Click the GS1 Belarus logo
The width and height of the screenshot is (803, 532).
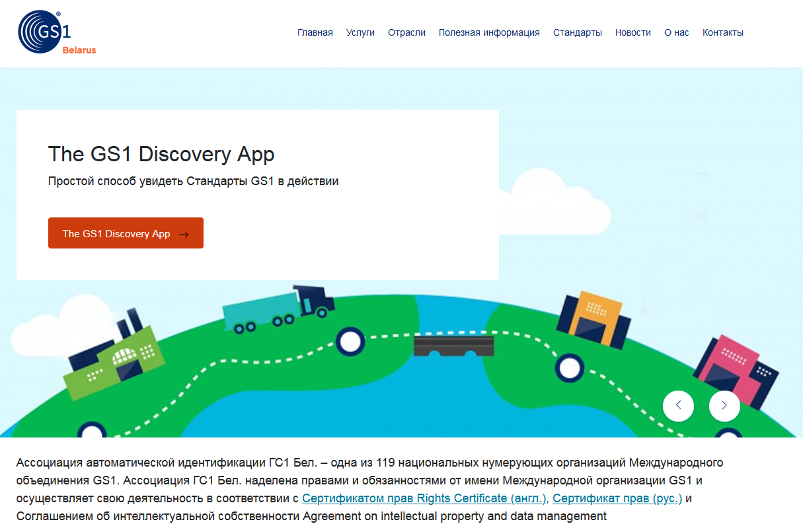coord(57,32)
